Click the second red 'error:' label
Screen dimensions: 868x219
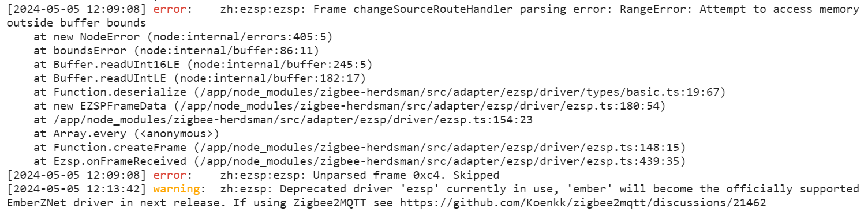tap(170, 175)
